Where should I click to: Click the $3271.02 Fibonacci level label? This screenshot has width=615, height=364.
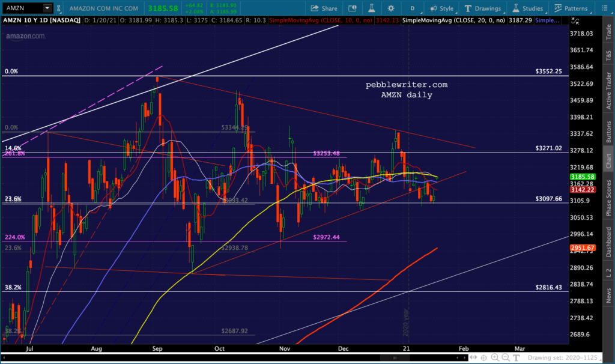[x=548, y=148]
